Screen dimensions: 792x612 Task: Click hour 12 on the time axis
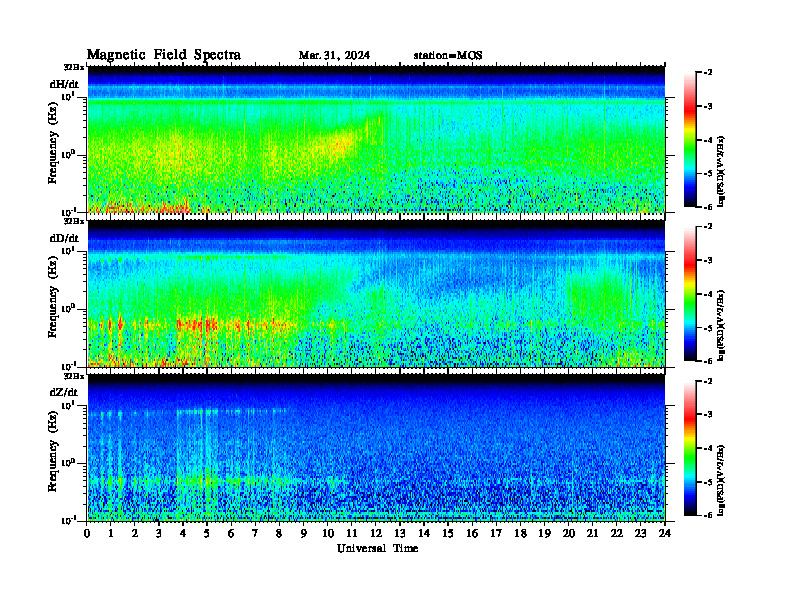point(376,534)
